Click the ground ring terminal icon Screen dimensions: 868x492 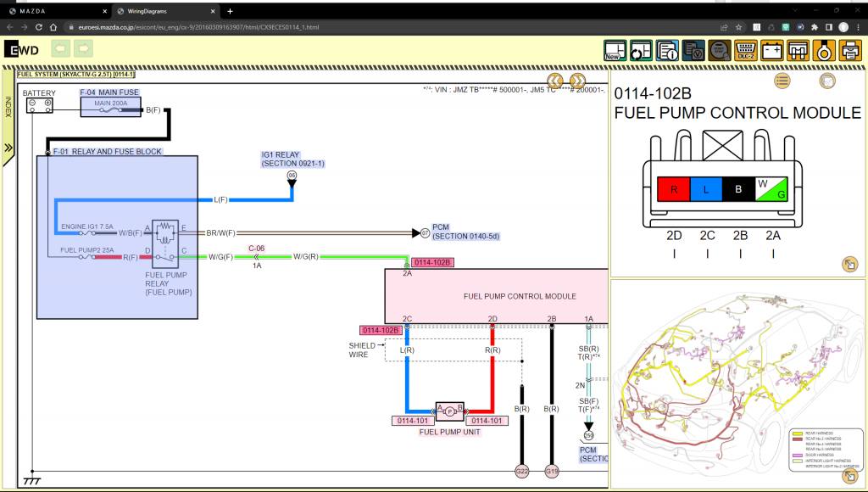(823, 50)
